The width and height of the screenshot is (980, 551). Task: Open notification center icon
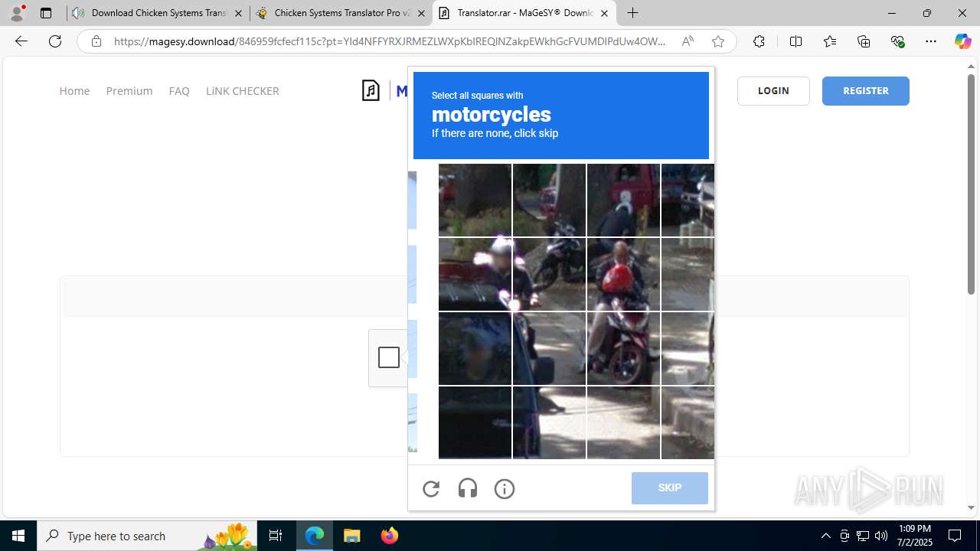955,536
